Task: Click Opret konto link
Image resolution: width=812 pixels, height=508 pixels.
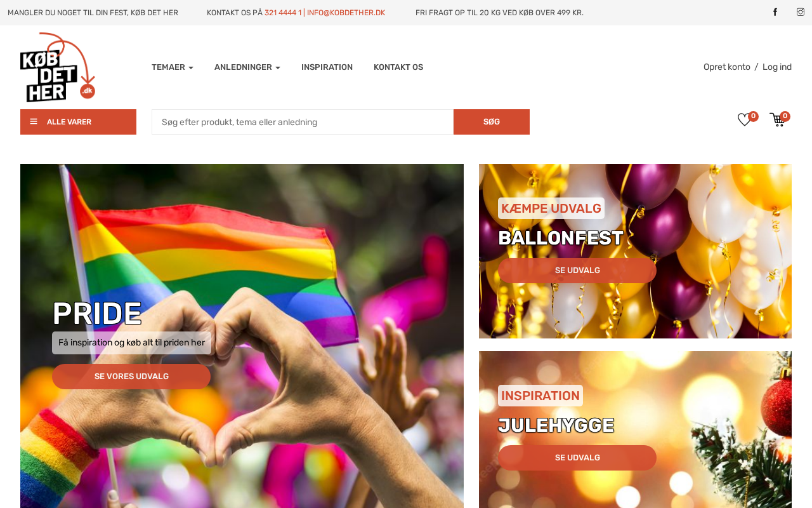Action: (x=727, y=67)
